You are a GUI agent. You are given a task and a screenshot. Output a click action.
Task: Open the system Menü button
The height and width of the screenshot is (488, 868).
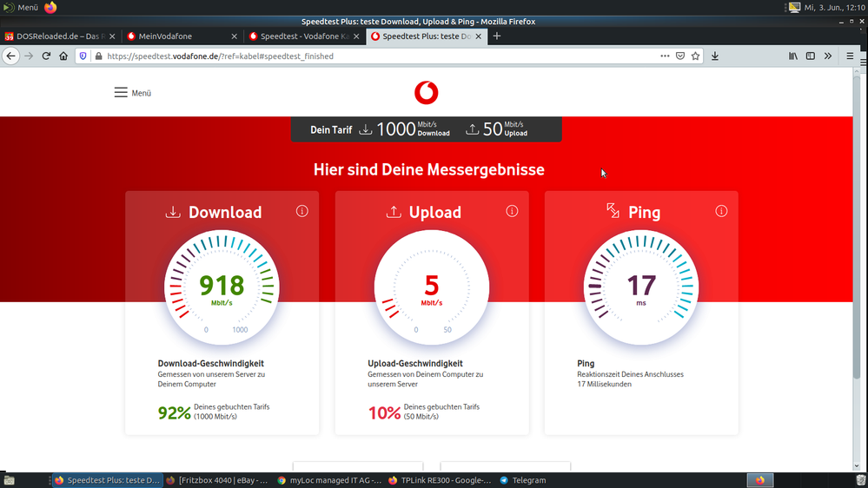(21, 7)
